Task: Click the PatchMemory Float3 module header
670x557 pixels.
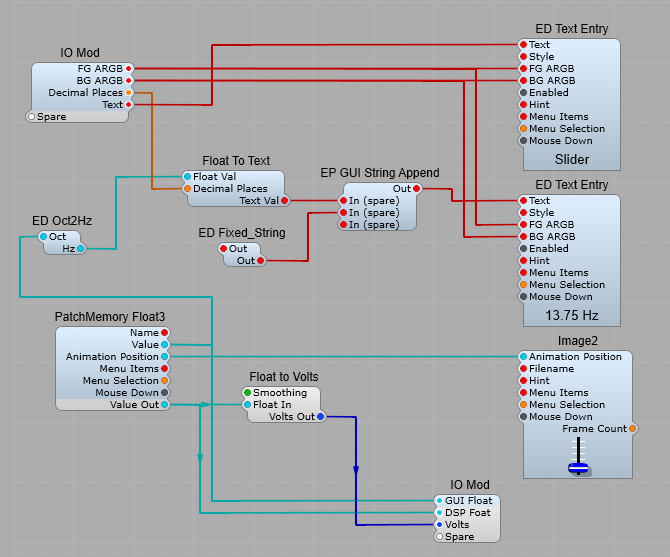Action: 109,317
